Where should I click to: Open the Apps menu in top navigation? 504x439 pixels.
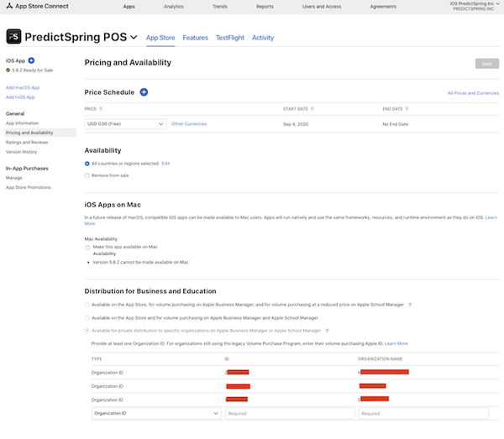129,7
